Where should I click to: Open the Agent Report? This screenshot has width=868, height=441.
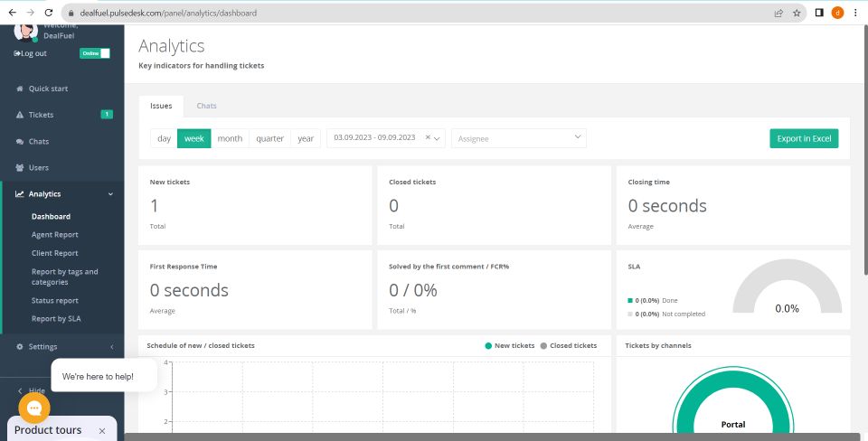(55, 235)
